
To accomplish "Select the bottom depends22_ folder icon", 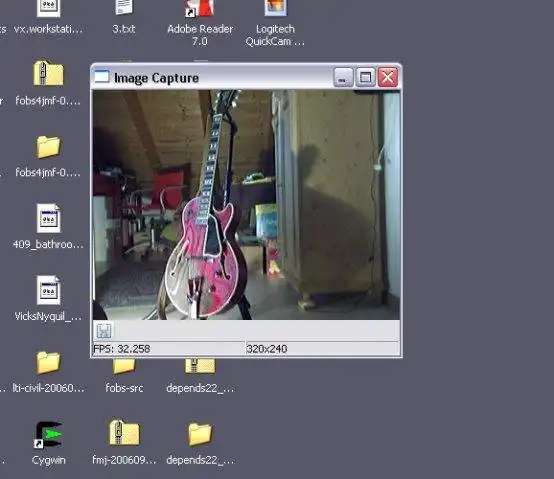I will [200, 434].
